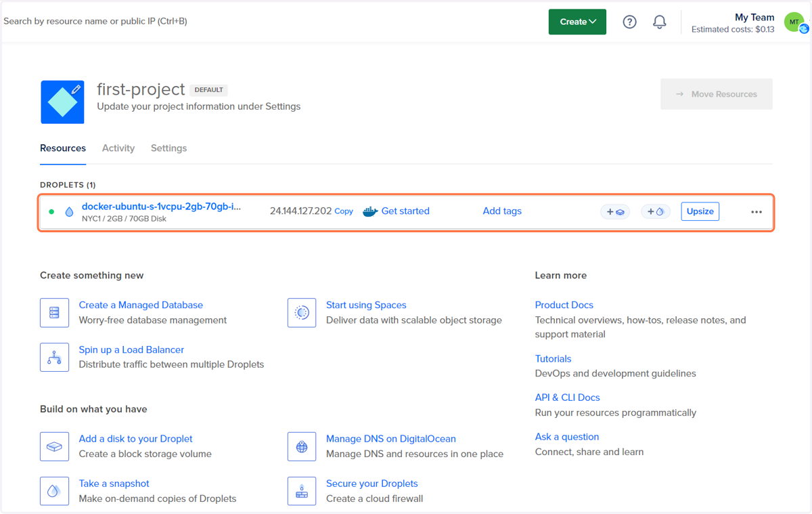Open the notifications bell

coord(659,22)
